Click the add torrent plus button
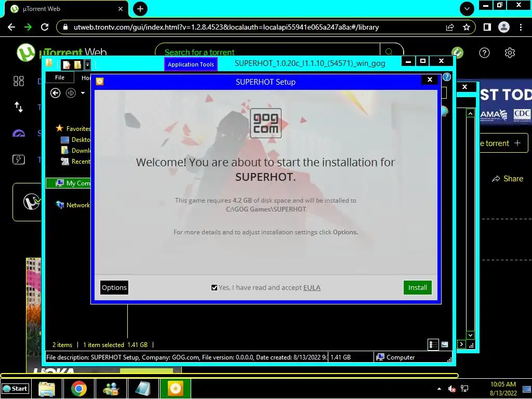532x399 pixels. coord(504,143)
